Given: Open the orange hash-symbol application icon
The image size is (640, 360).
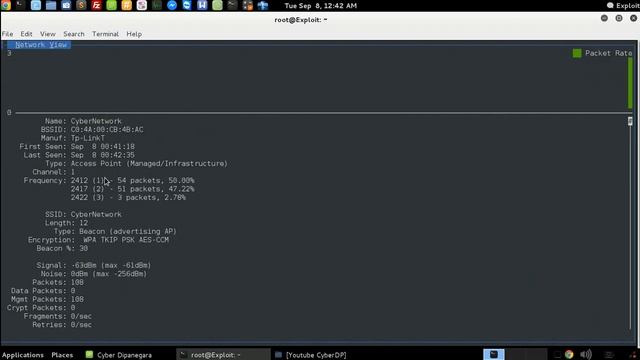Looking at the screenshot, I should click(127, 5).
